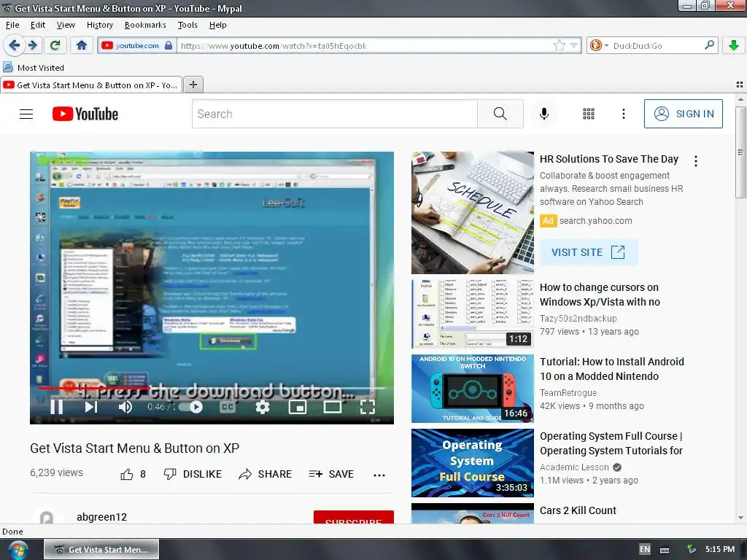Click the DISLIKE button
Viewport: 747px width, 560px height.
pyautogui.click(x=193, y=474)
